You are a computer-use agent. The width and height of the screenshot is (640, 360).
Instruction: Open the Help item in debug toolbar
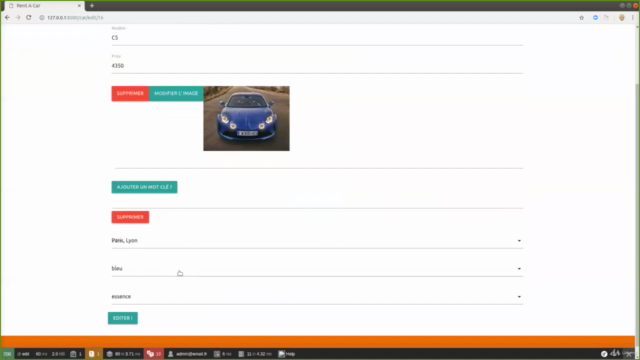(x=287, y=354)
